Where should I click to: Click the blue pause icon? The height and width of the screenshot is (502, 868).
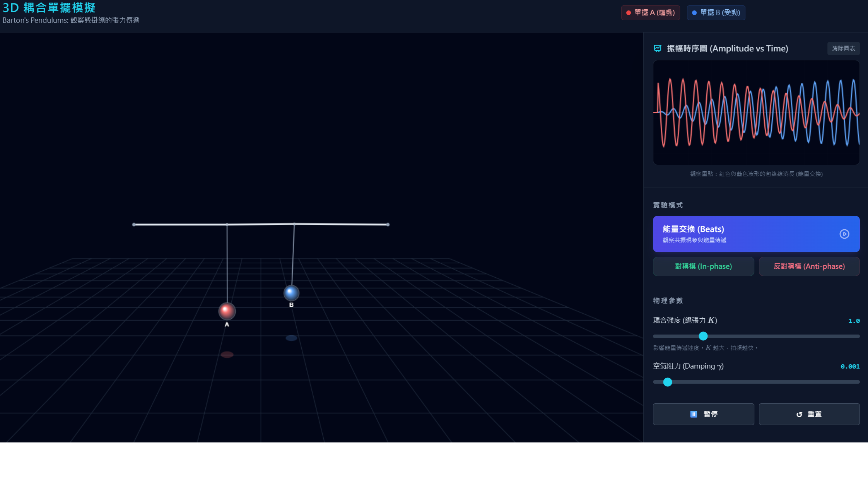[x=694, y=414]
